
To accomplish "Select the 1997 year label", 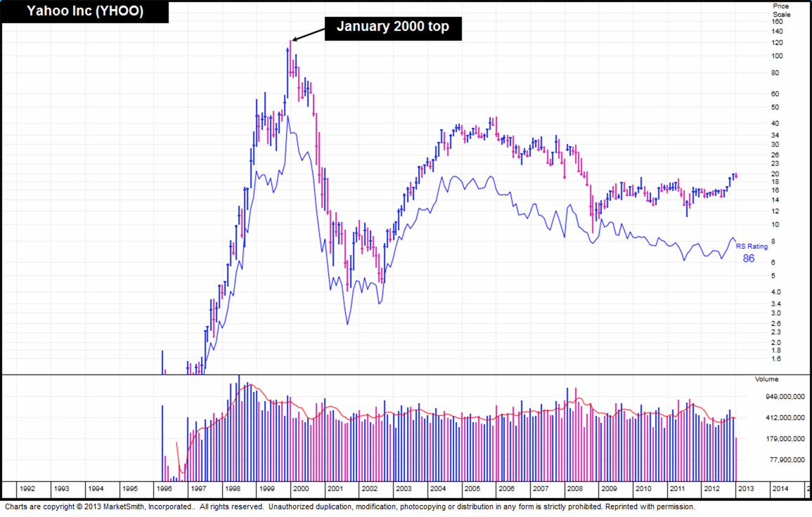I will pos(198,488).
